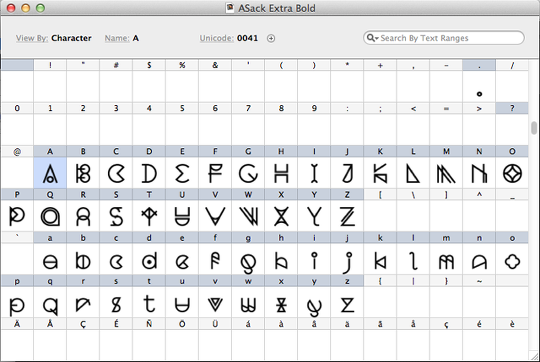The height and width of the screenshot is (362, 540).
Task: Select the uppercase Z glyph
Action: 347,216
